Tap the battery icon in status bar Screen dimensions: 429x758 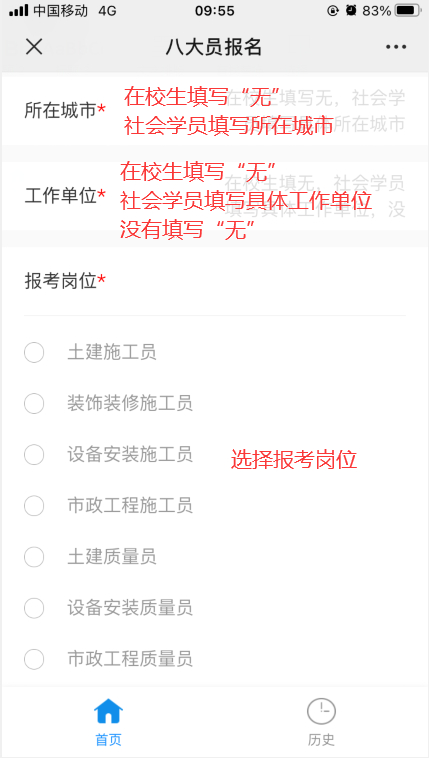(407, 10)
